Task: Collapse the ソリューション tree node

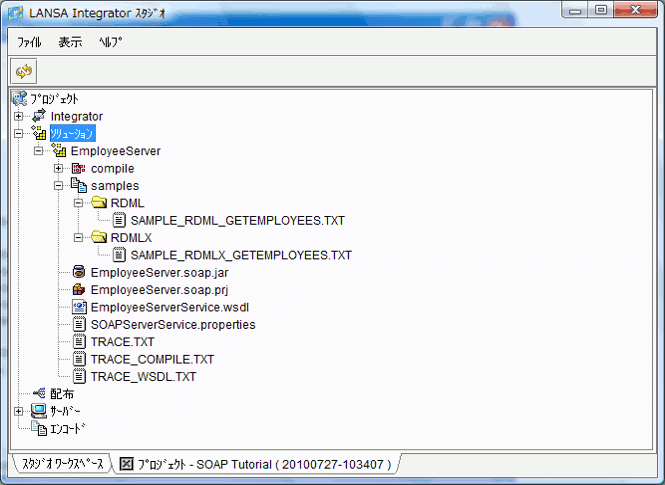Action: point(18,133)
